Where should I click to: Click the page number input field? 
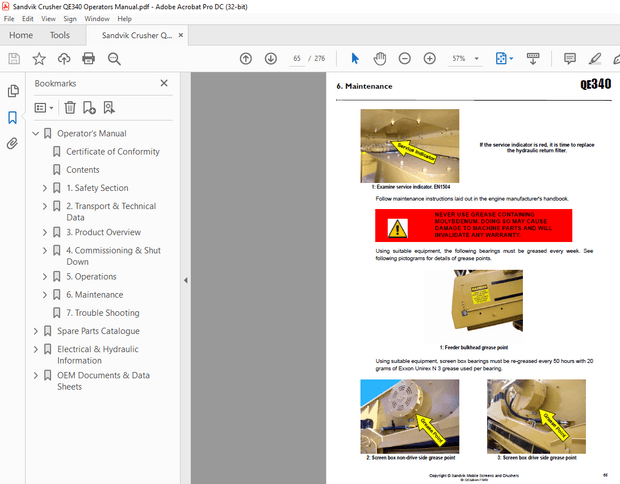tap(297, 59)
